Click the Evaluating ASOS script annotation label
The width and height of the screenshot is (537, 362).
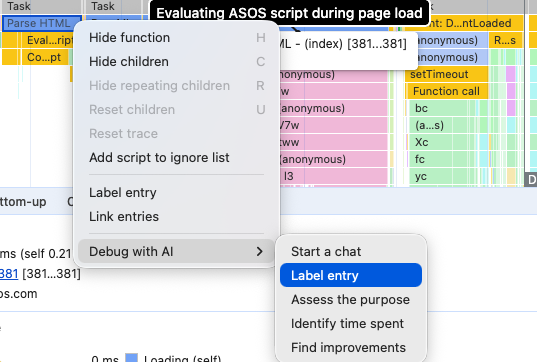point(289,13)
